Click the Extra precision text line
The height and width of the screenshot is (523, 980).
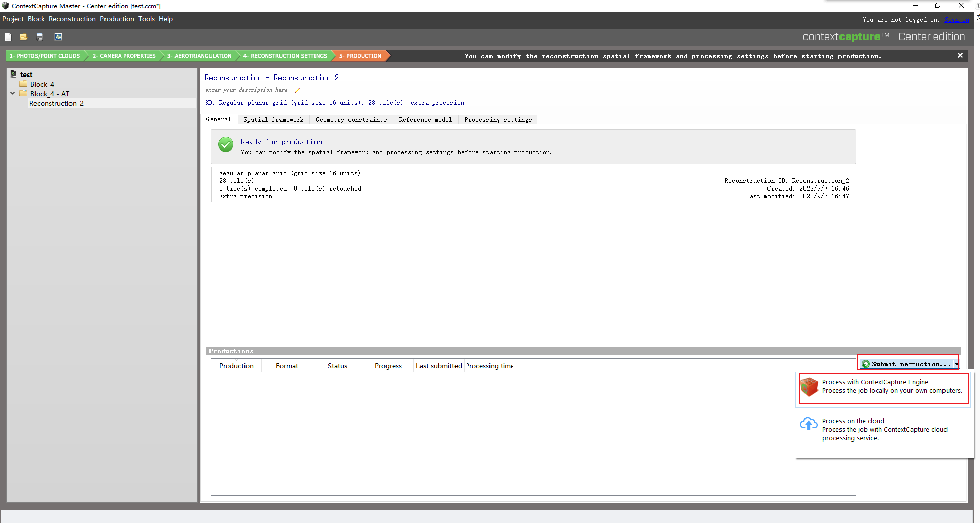pos(246,196)
